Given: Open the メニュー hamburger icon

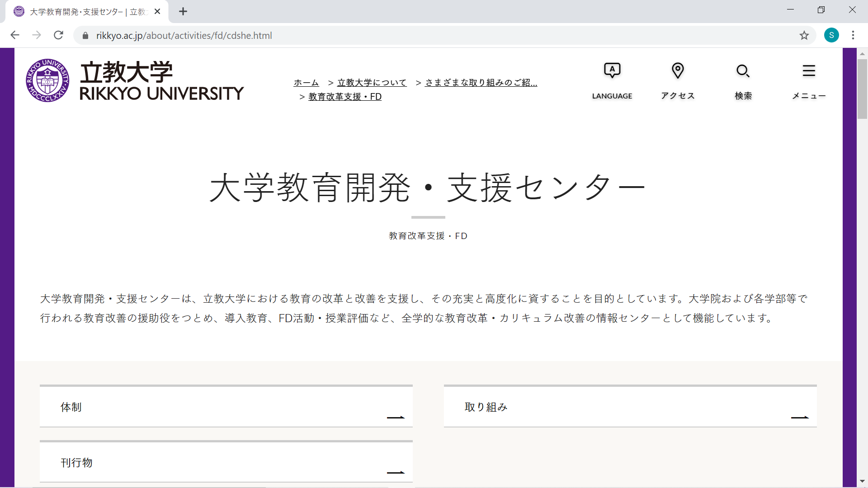Looking at the screenshot, I should click(809, 71).
